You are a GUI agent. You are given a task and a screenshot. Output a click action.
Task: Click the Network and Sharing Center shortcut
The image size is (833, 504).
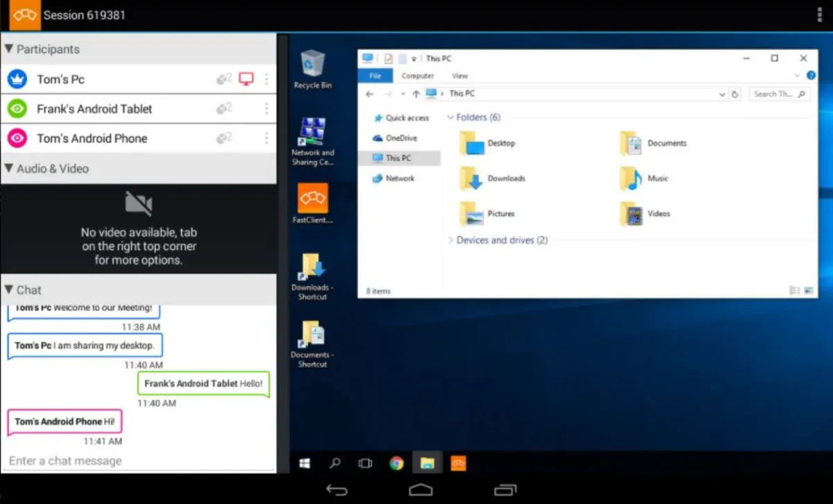click(x=312, y=142)
